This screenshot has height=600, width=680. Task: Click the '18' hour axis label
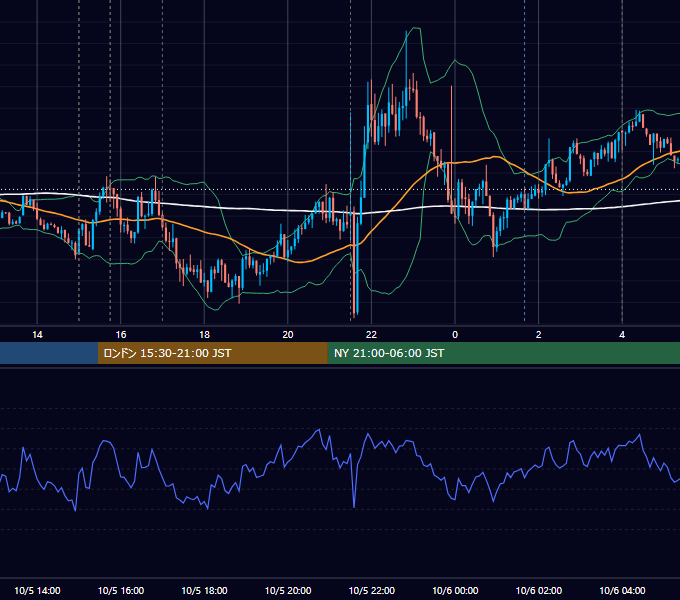click(x=204, y=335)
